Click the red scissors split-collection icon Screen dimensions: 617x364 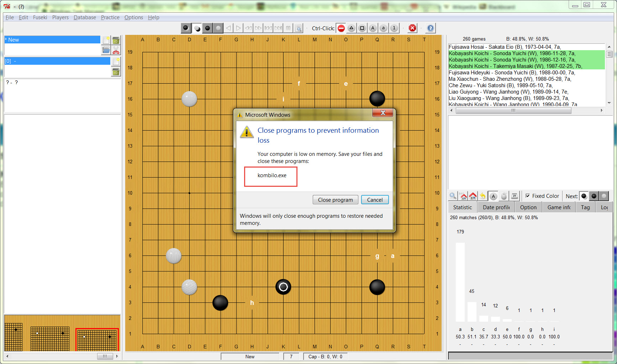click(116, 50)
